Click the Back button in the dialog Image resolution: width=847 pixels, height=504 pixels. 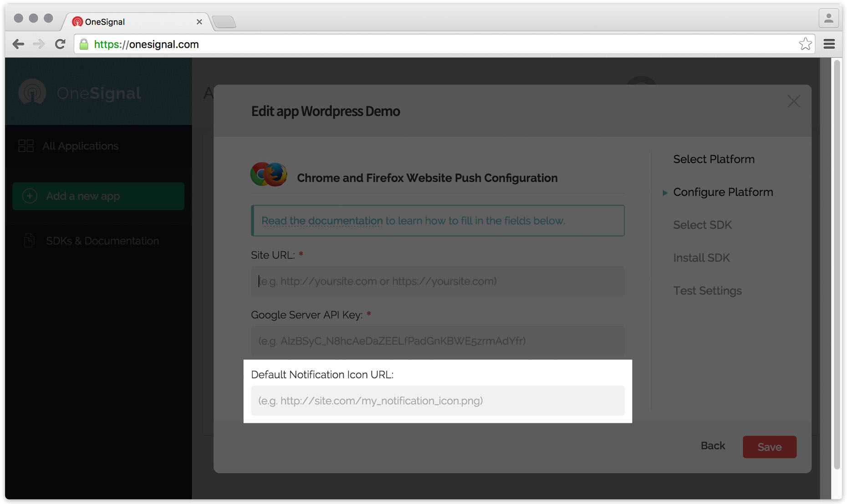[713, 446]
